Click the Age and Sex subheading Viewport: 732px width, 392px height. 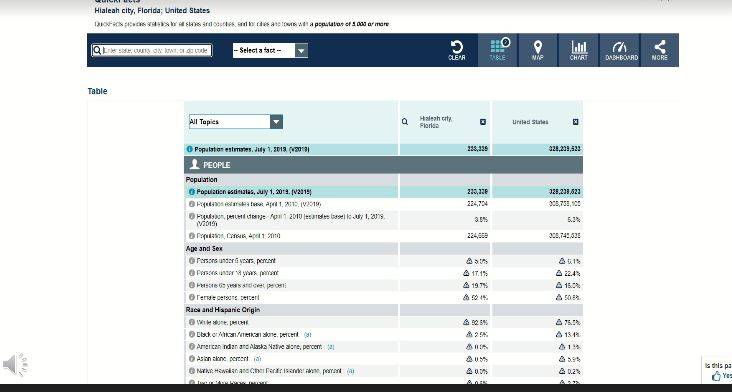[x=204, y=249]
